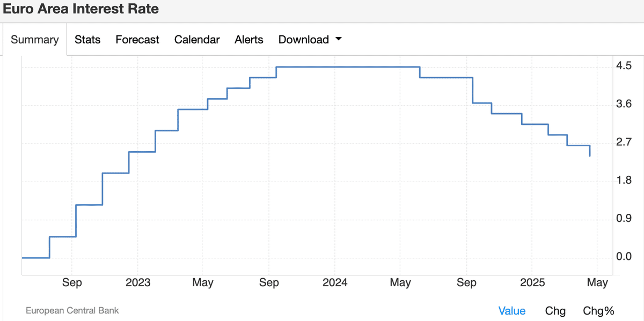The width and height of the screenshot is (644, 321).
Task: Click the 1.8 y-axis label
Action: [x=624, y=181]
